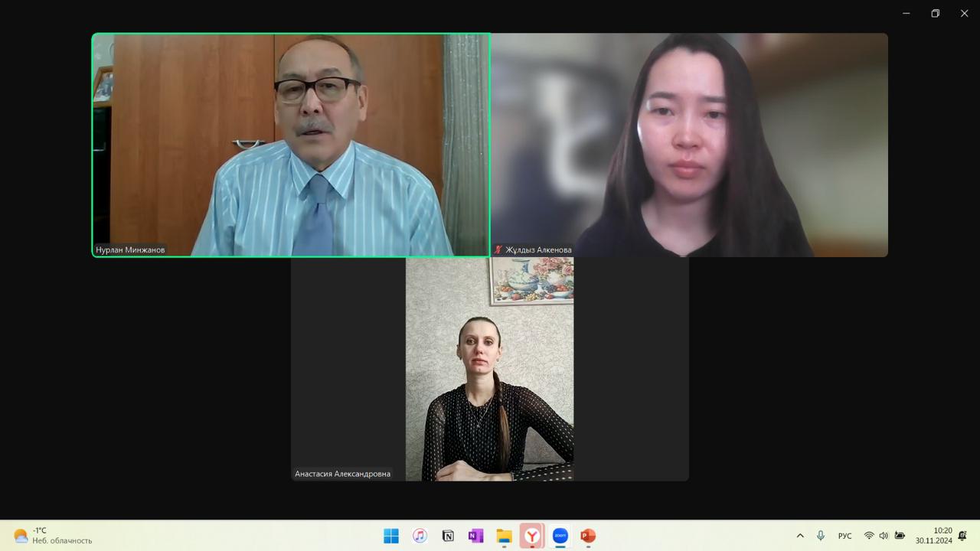The image size is (980, 551).
Task: Select Анастасия Александровна's video tile
Action: pos(490,369)
